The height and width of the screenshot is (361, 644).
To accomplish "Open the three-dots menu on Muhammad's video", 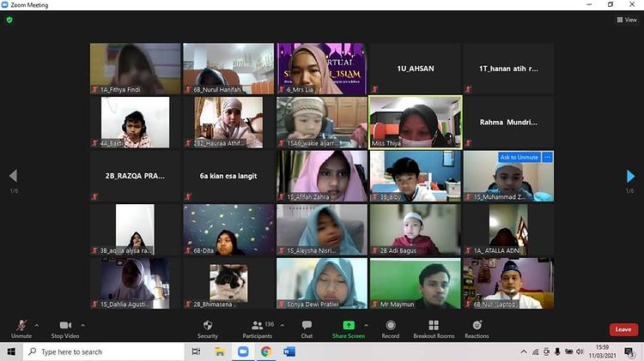I will 547,157.
